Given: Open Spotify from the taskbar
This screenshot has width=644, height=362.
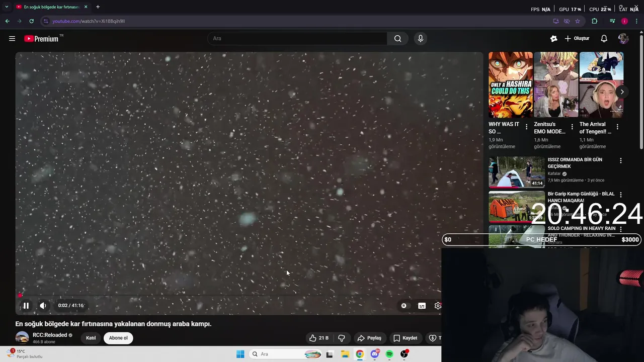Looking at the screenshot, I should click(x=389, y=354).
